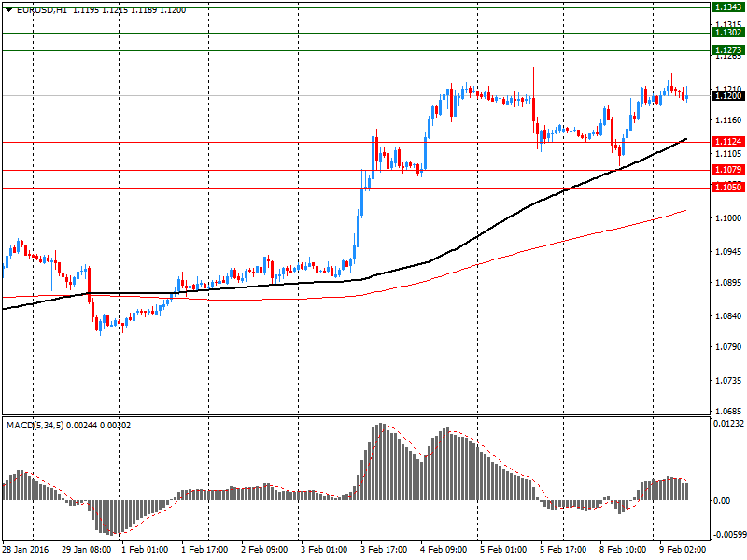Click the 3 Feb 01:00 time label
The width and height of the screenshot is (747, 560).
point(324,550)
